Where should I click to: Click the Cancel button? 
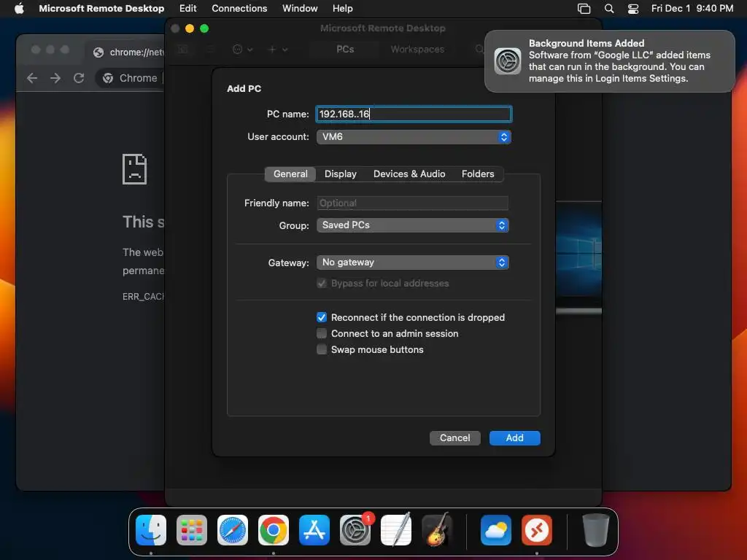tap(455, 438)
